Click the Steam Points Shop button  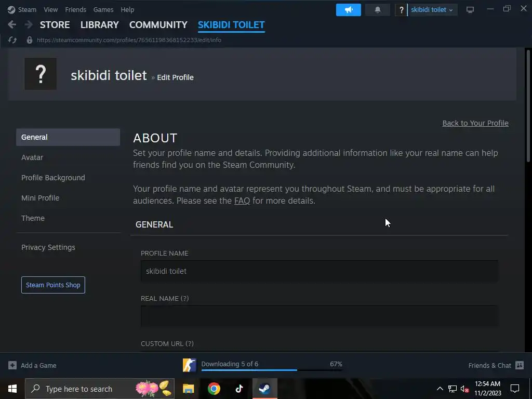[54, 285]
